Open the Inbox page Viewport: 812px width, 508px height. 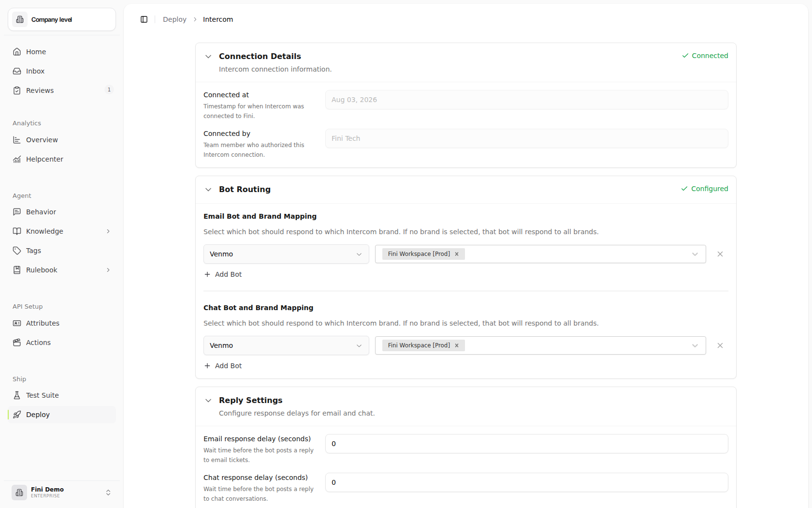(x=62, y=71)
